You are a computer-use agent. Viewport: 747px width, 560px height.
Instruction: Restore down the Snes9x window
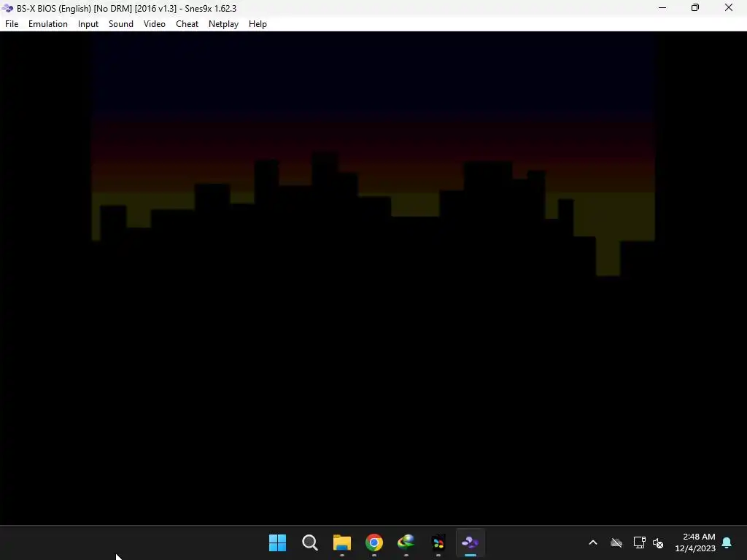pyautogui.click(x=695, y=8)
